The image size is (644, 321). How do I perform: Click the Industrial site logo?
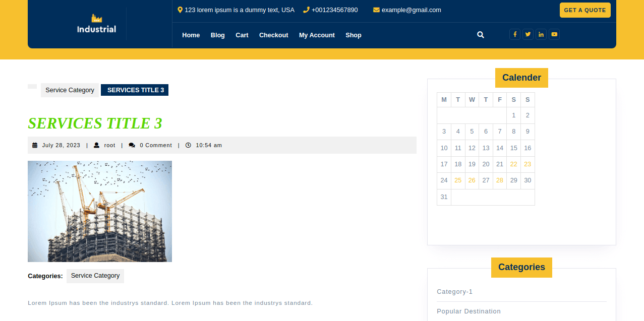(96, 24)
